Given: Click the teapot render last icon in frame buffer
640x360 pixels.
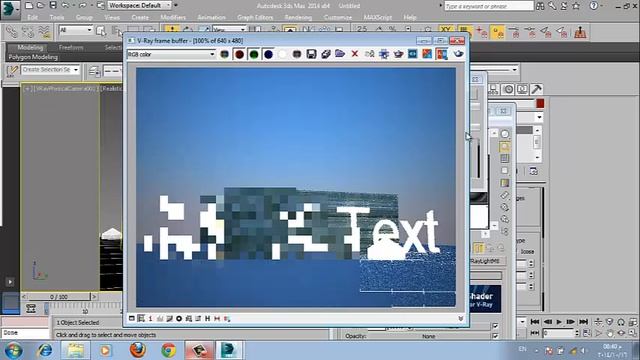Looking at the screenshot, I should (x=458, y=54).
